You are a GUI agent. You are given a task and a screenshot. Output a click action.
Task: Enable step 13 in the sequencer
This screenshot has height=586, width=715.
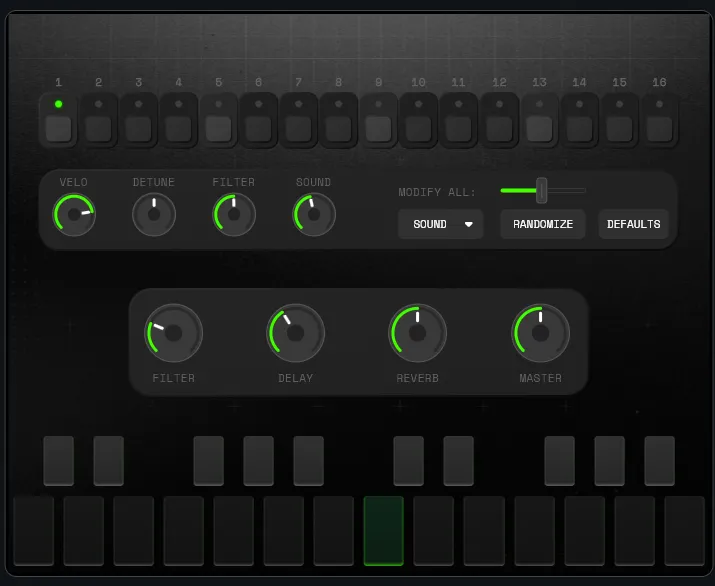tap(539, 129)
